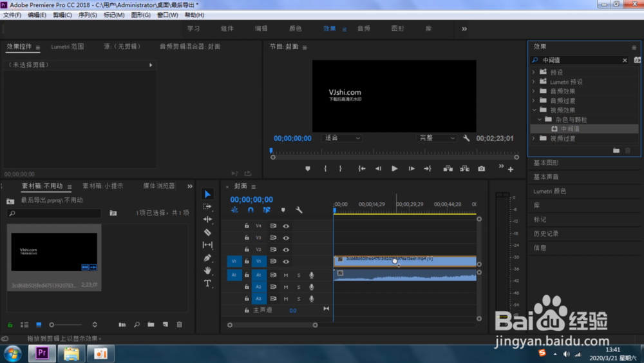This screenshot has height=363, width=644.
Task: Toggle V1 track output eye
Action: (x=286, y=262)
